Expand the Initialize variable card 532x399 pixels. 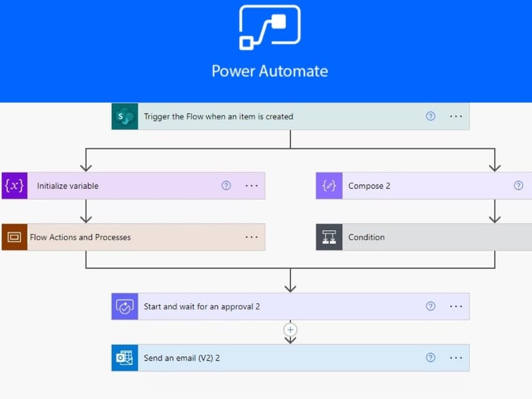133,186
